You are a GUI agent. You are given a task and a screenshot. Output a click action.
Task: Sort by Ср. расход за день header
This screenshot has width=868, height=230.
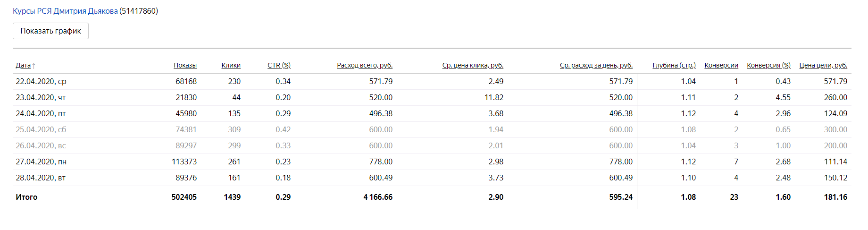[596, 65]
